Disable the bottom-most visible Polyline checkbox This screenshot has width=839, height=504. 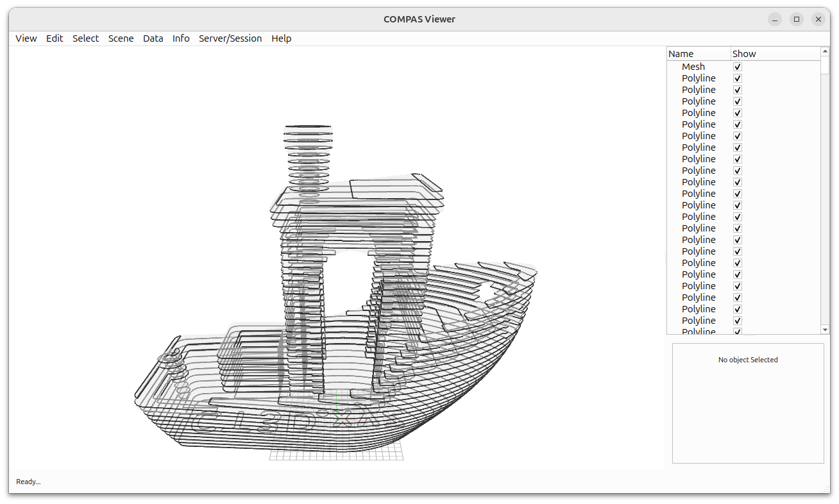(x=737, y=332)
